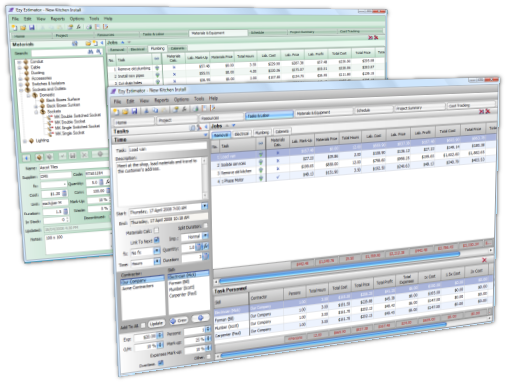The image size is (505, 382).
Task: Switch to the Cabinets job tab in front window
Action: click(282, 131)
